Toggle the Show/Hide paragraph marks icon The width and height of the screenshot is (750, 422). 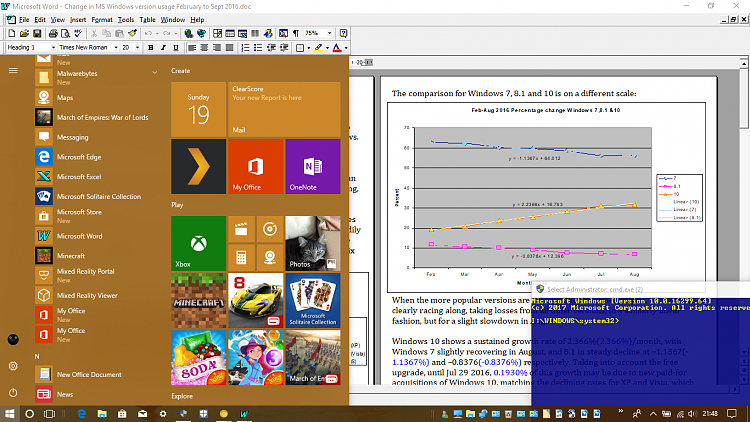pos(296,33)
